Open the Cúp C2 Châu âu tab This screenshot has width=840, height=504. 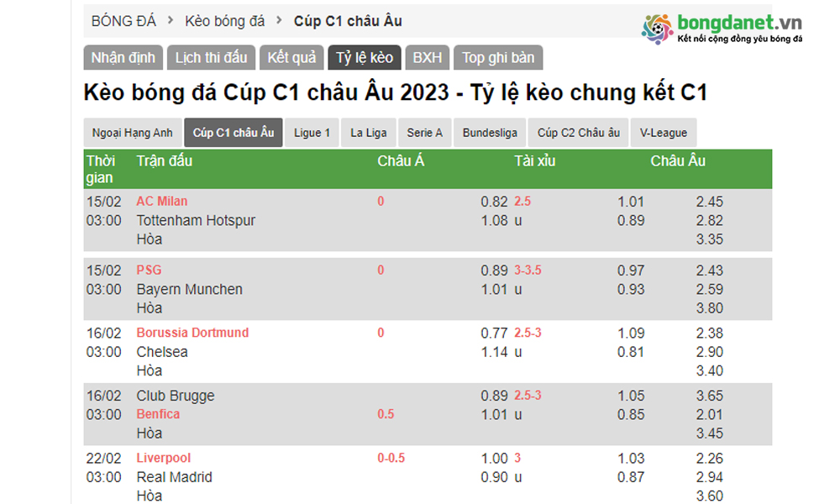[x=579, y=133]
